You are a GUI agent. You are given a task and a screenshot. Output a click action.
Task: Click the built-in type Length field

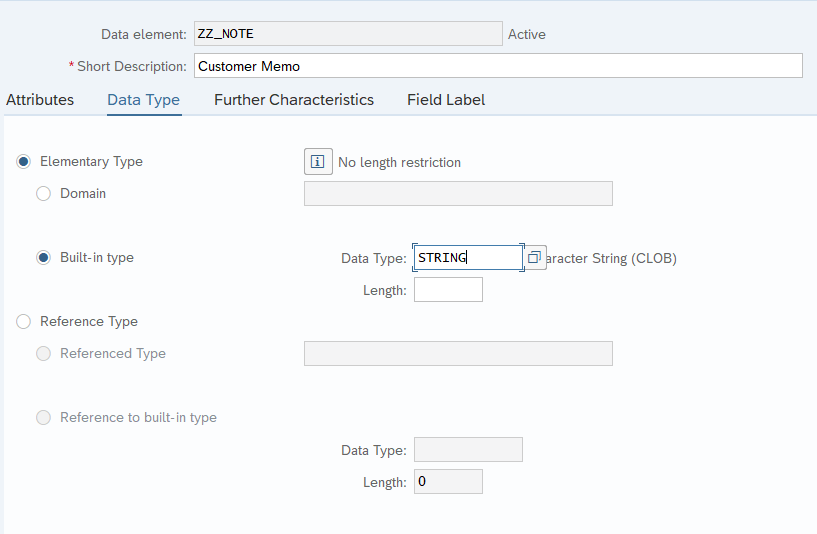pos(448,290)
